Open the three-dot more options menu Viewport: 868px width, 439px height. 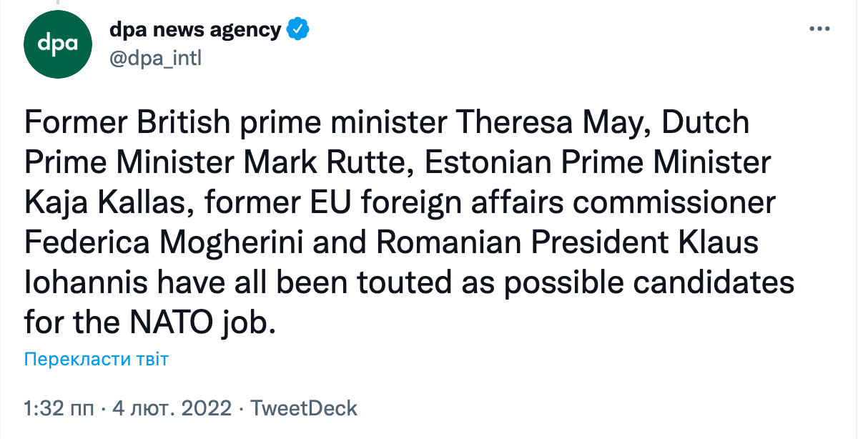click(x=819, y=29)
